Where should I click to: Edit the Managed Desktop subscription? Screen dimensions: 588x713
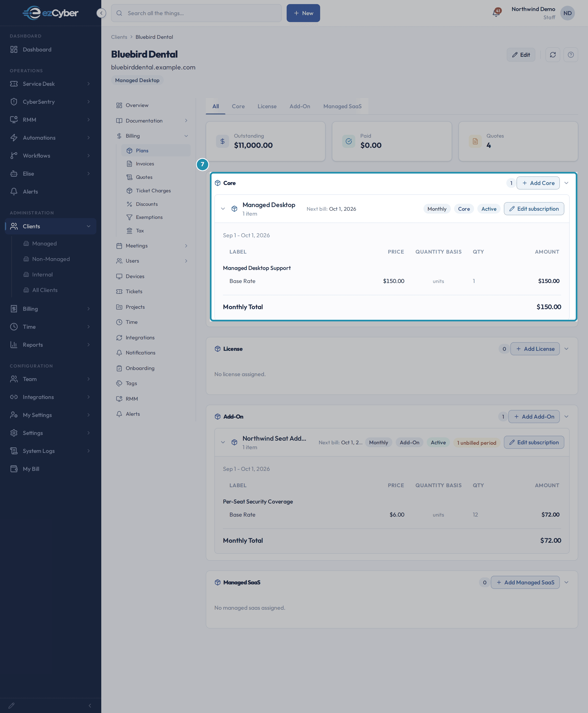[534, 209]
